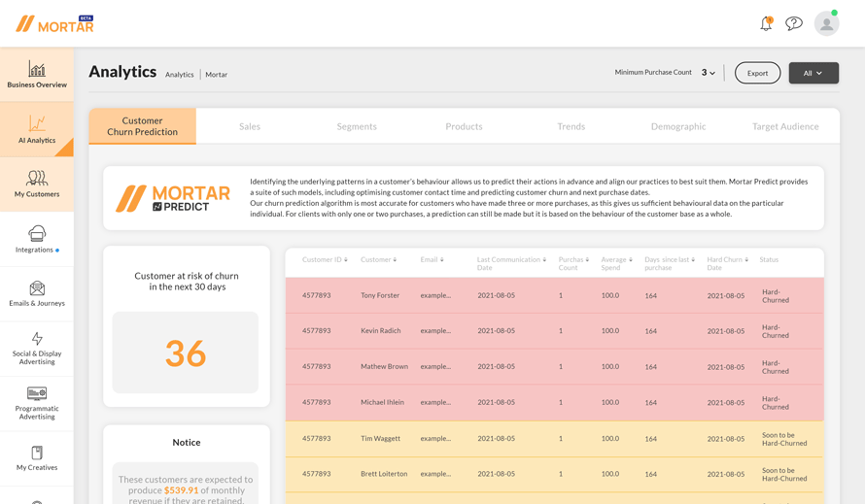Click the Mortar logo in header
This screenshot has width=865, height=504.
(x=54, y=24)
